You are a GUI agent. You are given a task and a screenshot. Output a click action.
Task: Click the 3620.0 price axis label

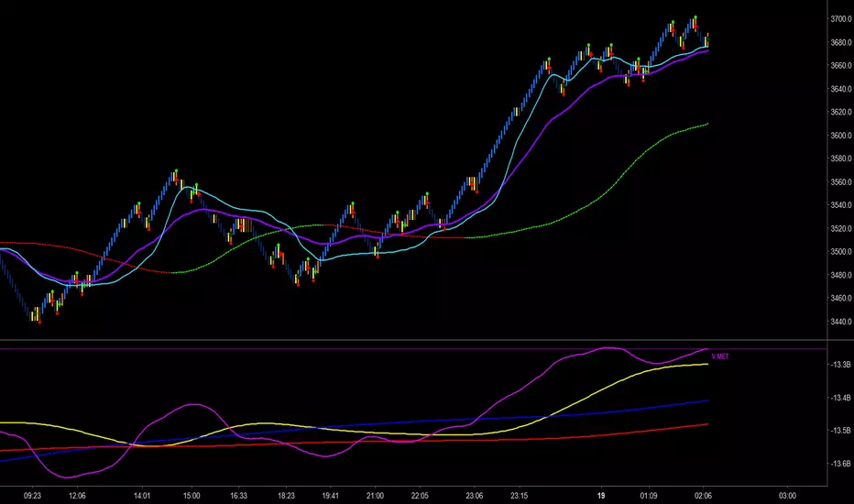tap(841, 112)
